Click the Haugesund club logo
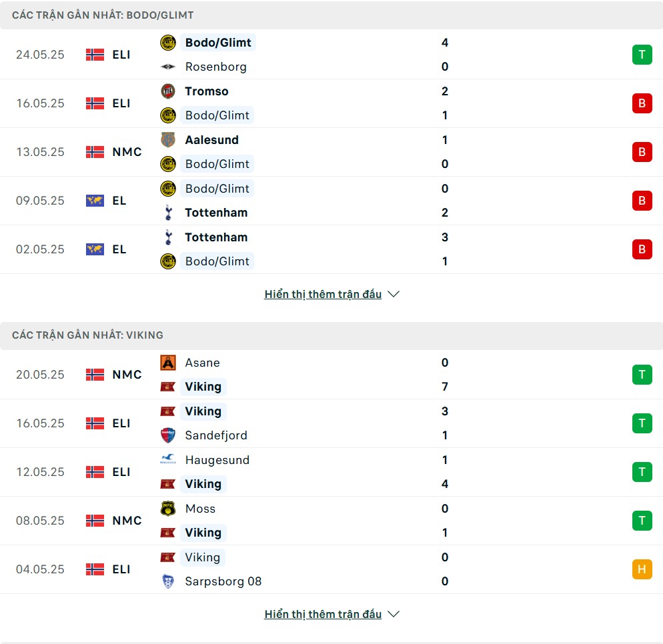 click(168, 459)
